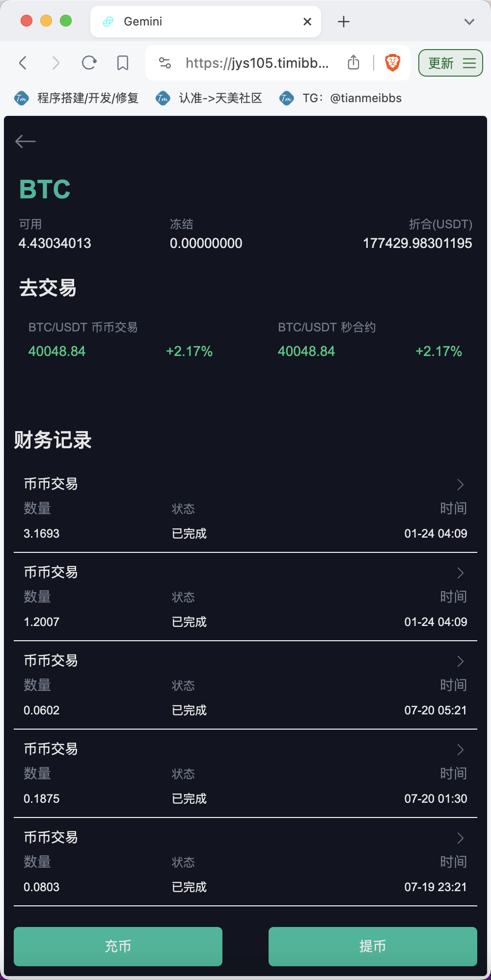
Task: Click the 充币 deposit button
Action: [118, 946]
